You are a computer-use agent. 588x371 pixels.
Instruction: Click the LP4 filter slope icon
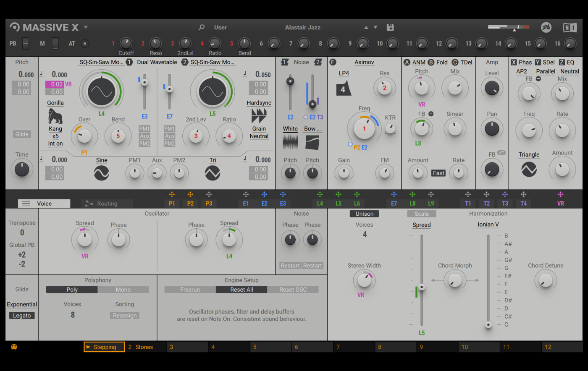pos(343,89)
